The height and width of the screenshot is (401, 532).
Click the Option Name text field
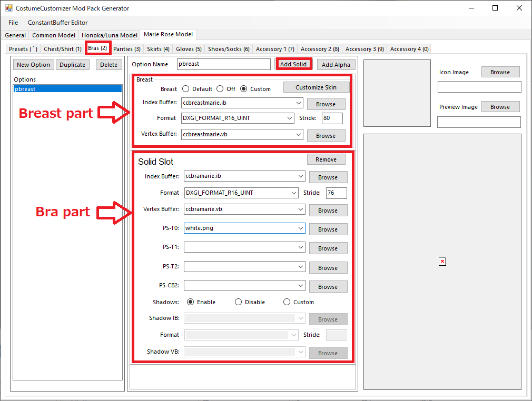[x=223, y=64]
